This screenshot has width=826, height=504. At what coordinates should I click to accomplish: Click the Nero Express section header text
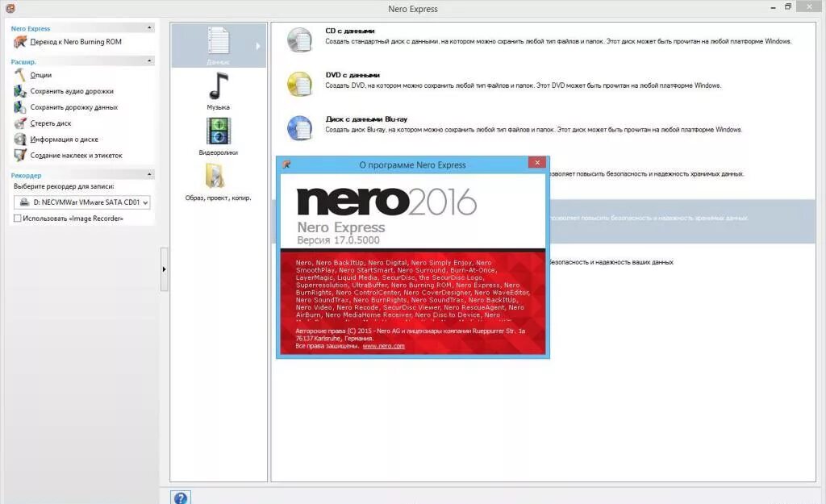[x=31, y=28]
